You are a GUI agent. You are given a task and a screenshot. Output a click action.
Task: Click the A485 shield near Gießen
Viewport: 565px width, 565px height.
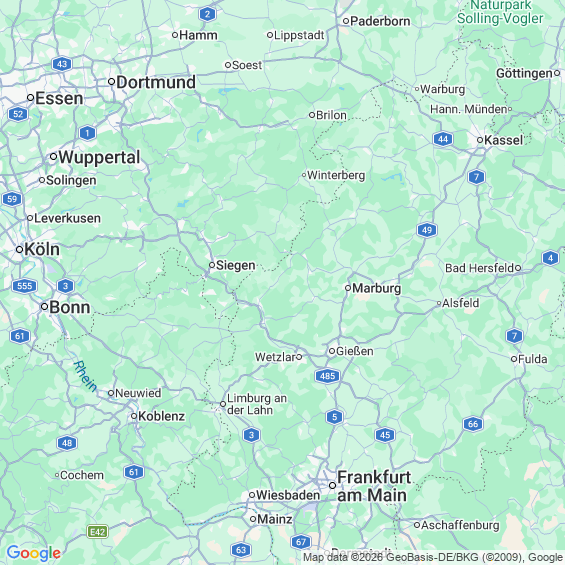tap(327, 376)
